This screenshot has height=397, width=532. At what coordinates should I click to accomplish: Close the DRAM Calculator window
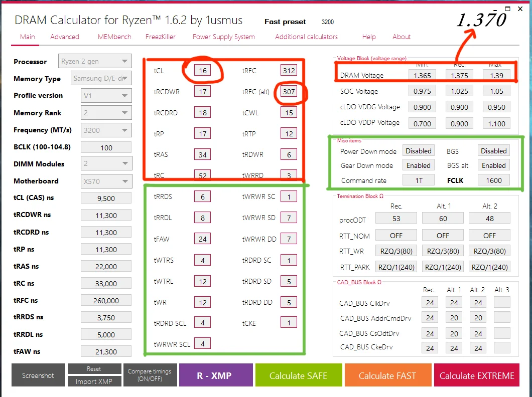tap(520, 9)
